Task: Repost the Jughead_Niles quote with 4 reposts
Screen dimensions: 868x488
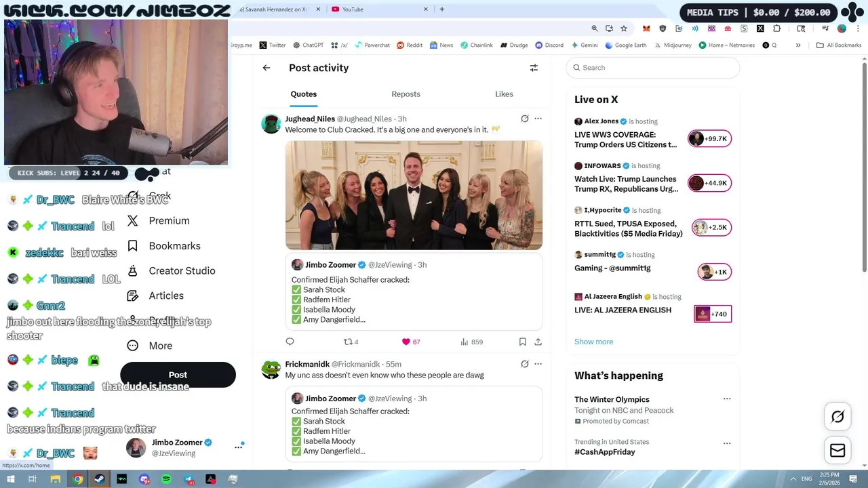Action: point(351,342)
